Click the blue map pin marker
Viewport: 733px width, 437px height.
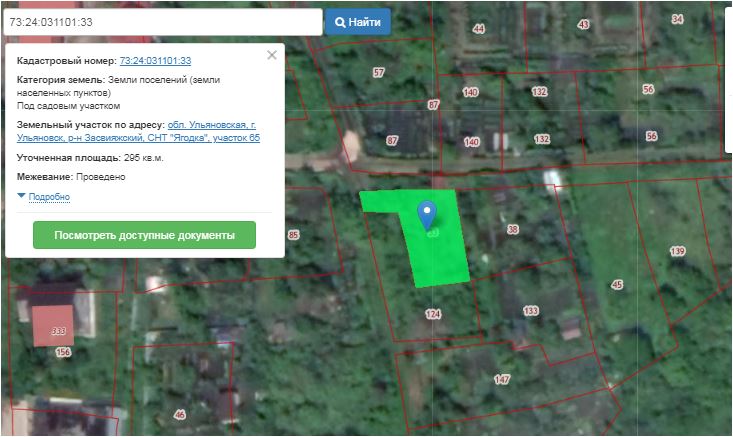point(427,213)
